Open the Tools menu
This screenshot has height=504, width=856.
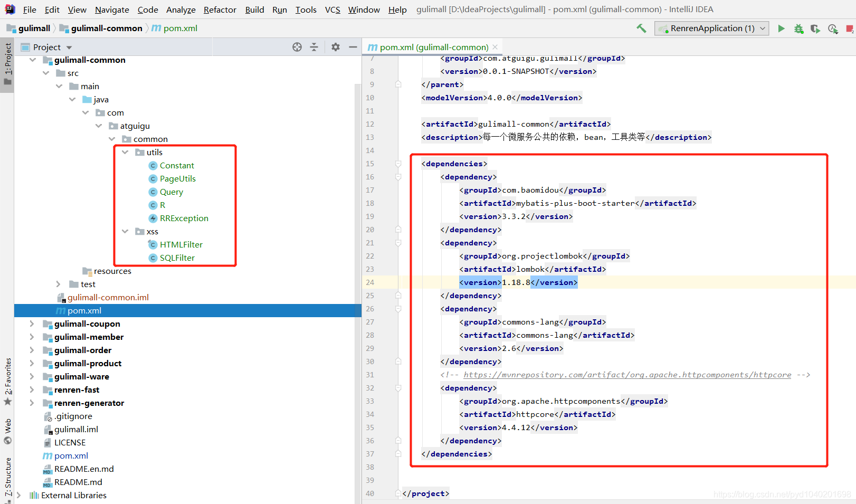click(x=306, y=9)
